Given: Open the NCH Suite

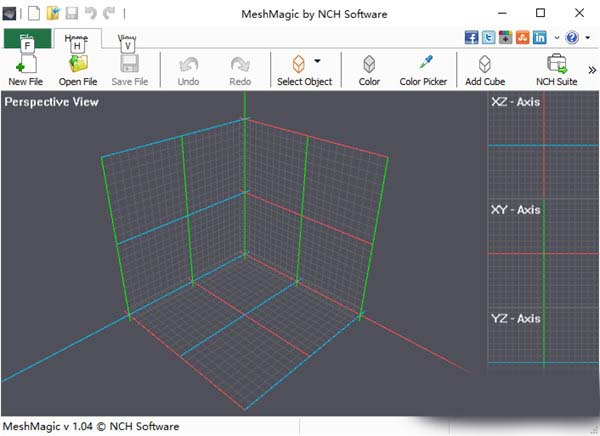Looking at the screenshot, I should (556, 70).
